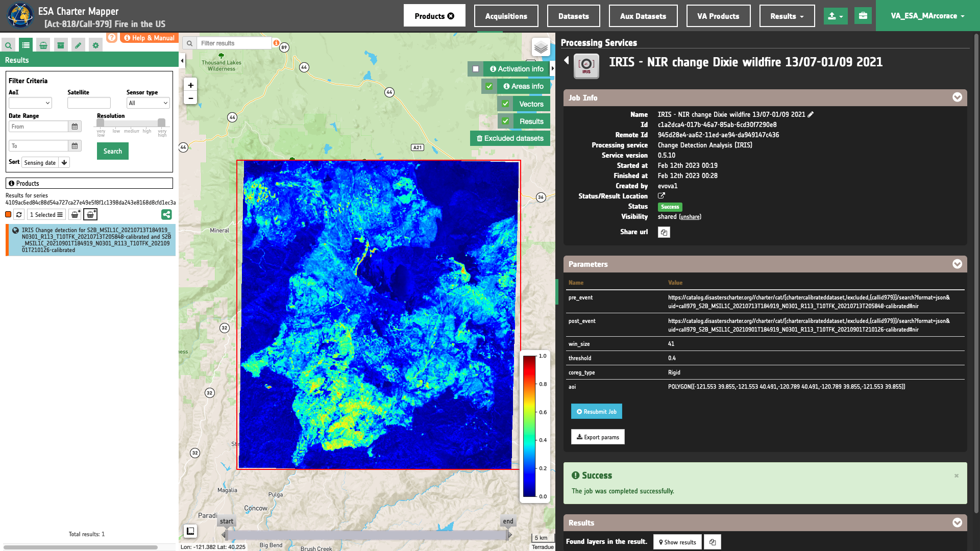Open Help & Manual
This screenshot has width=980, height=551.
pos(150,38)
